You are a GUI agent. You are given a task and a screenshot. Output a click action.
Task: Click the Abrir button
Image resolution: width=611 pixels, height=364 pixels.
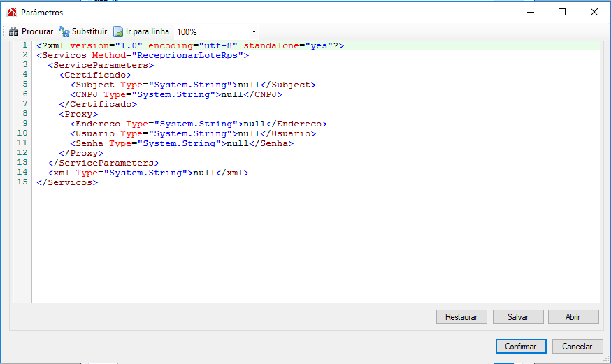(573, 317)
